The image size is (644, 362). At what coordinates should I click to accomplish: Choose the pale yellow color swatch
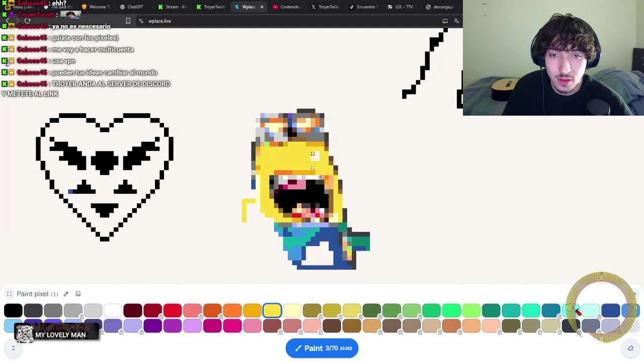pyautogui.click(x=292, y=311)
